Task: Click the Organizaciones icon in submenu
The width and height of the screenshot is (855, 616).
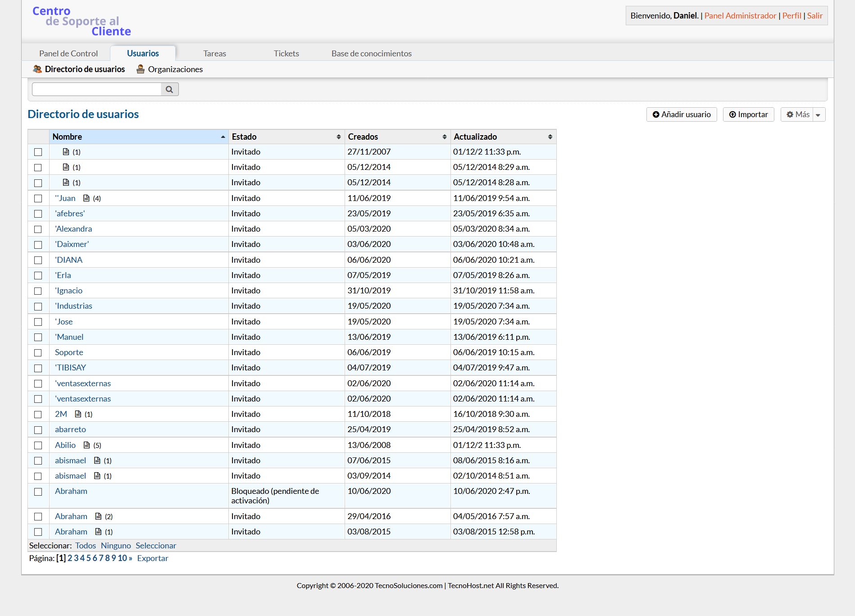Action: [141, 69]
